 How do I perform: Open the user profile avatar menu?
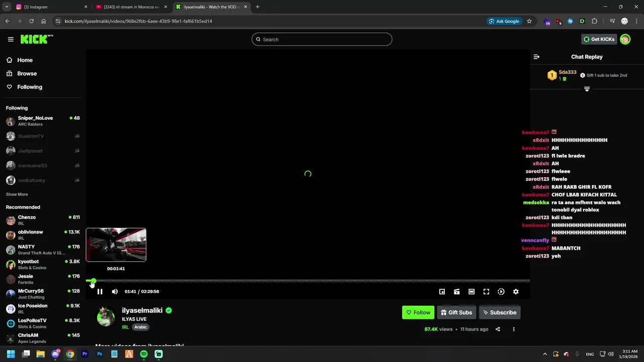tap(625, 39)
